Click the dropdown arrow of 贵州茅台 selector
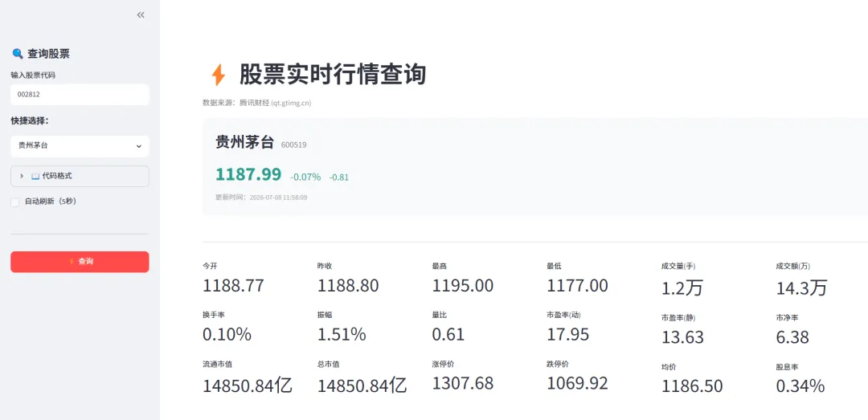Viewport: 868px width, 420px height. [x=138, y=146]
